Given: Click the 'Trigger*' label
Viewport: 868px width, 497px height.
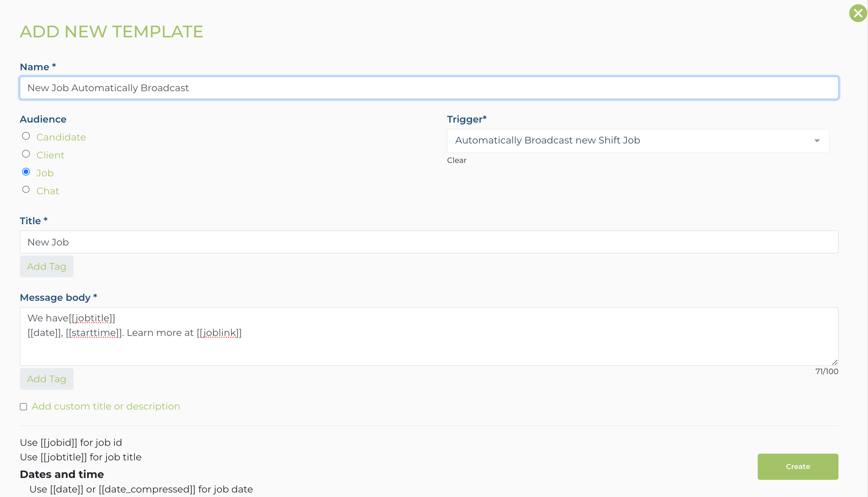Looking at the screenshot, I should point(467,119).
